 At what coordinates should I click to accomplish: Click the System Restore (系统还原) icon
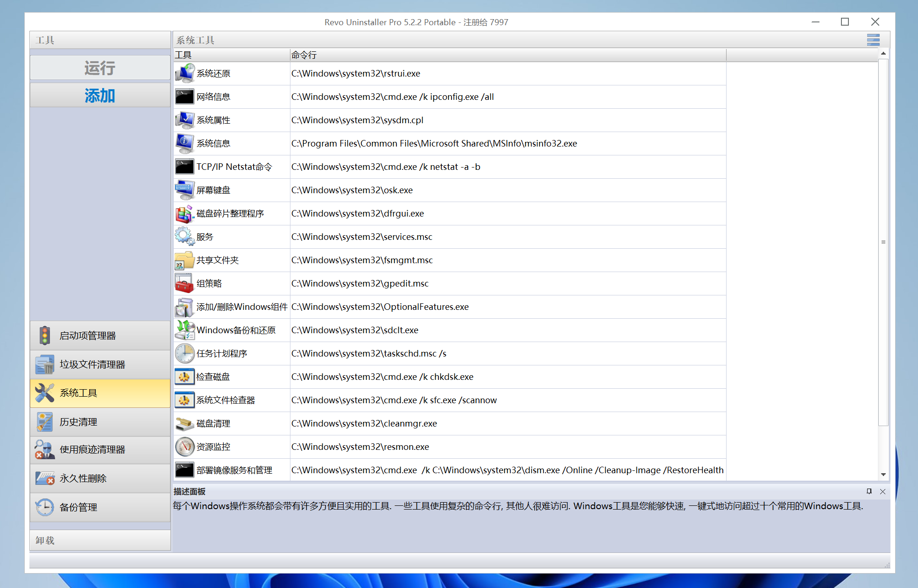click(185, 74)
